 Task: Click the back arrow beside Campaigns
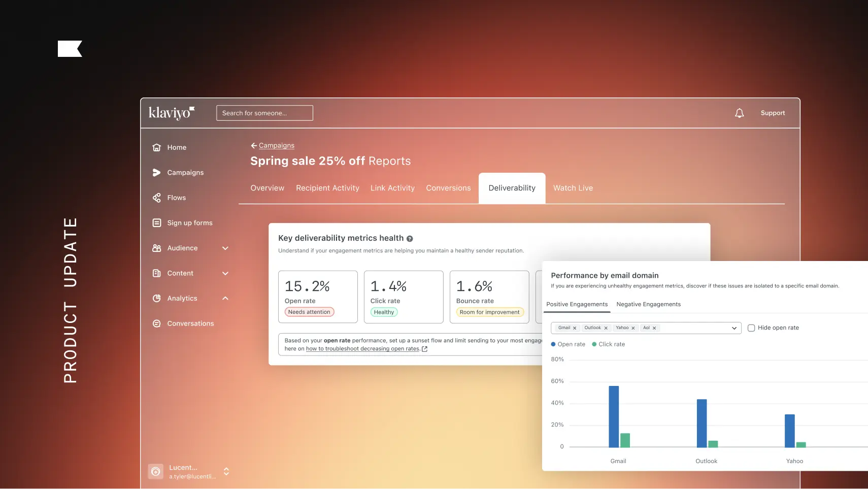click(x=254, y=146)
